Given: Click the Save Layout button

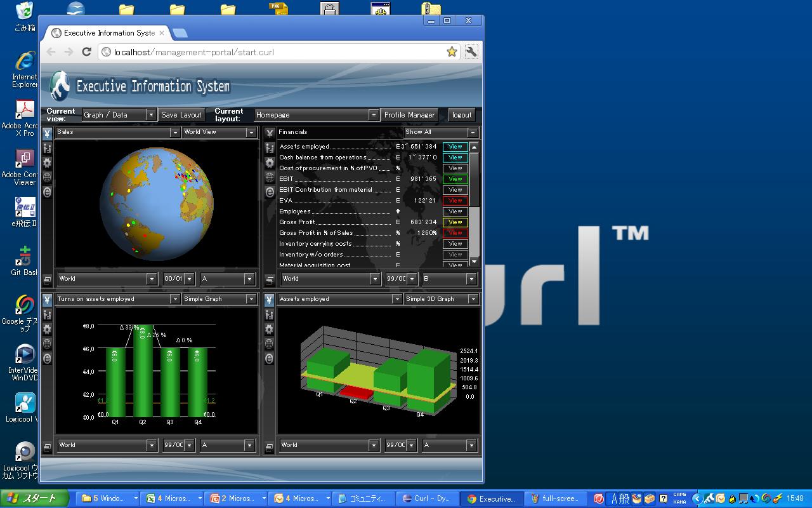Looking at the screenshot, I should coord(181,115).
